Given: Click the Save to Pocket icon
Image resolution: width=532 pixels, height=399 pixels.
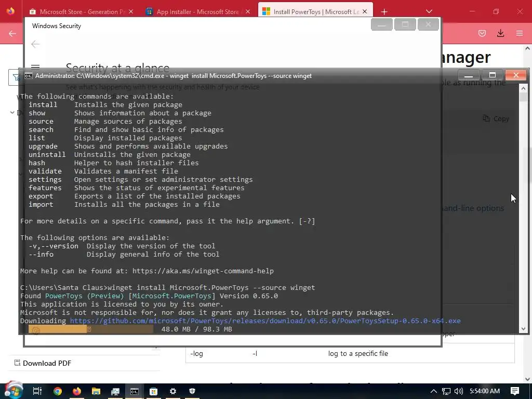Looking at the screenshot, I should click(482, 33).
